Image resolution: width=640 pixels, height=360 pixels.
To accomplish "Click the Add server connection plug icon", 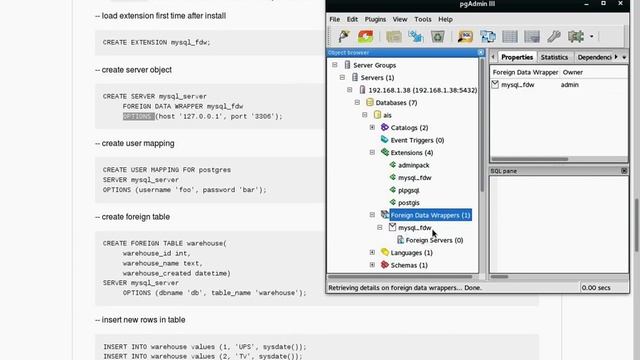I will coord(344,36).
